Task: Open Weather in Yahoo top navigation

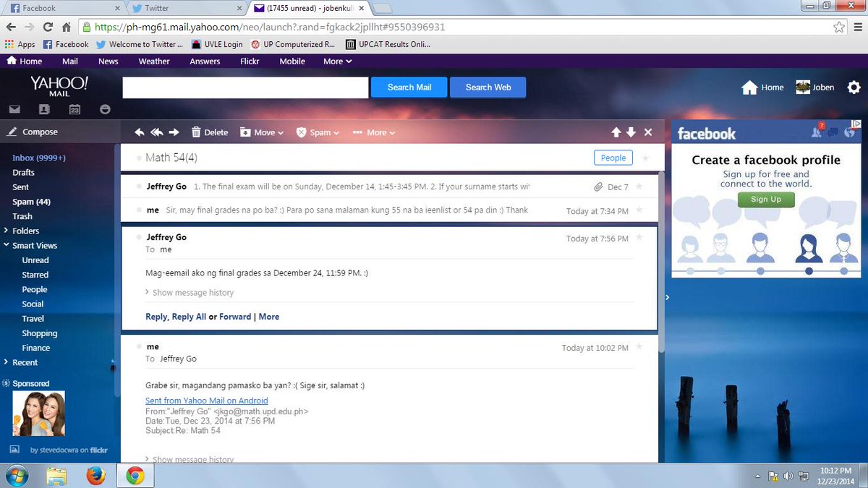Action: (154, 61)
